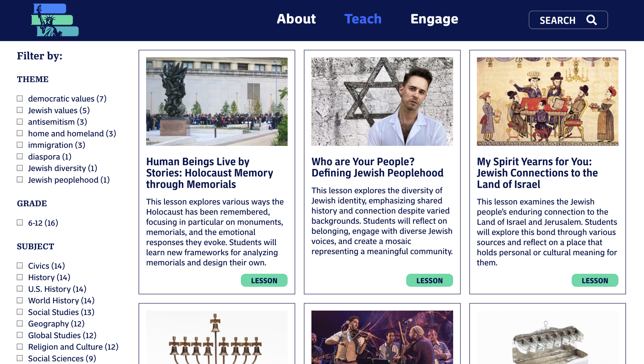Go to the Teach menu item
The height and width of the screenshot is (364, 644).
tap(363, 19)
